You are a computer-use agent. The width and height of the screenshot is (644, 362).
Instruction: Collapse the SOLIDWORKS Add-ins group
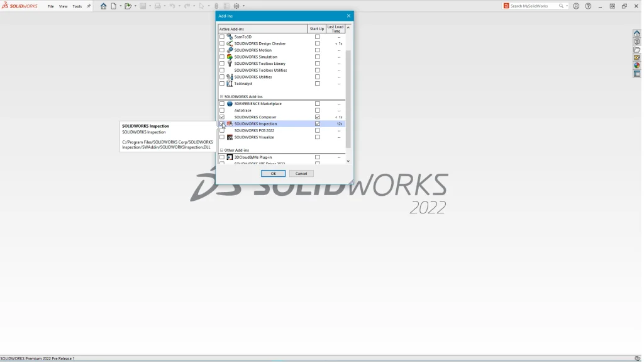pyautogui.click(x=221, y=97)
